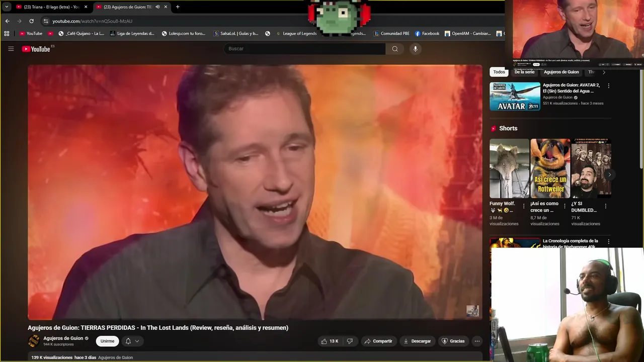Activate voice search microphone
This screenshot has width=644, height=362.
[415, 49]
